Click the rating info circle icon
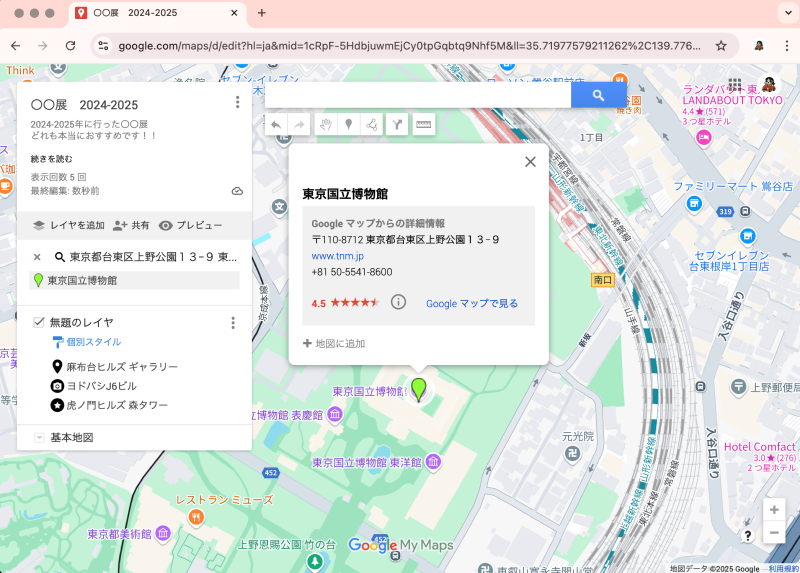This screenshot has height=573, width=800. tap(398, 302)
